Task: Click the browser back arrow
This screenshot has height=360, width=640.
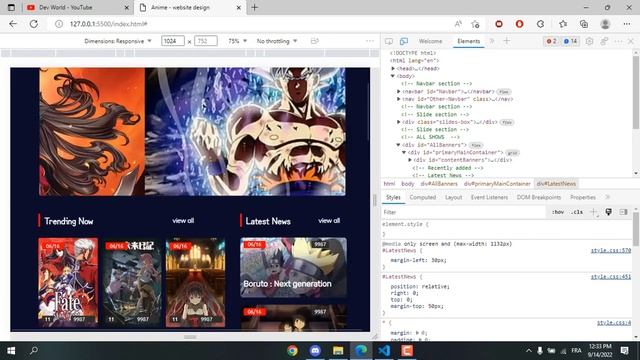Action: pos(13,24)
